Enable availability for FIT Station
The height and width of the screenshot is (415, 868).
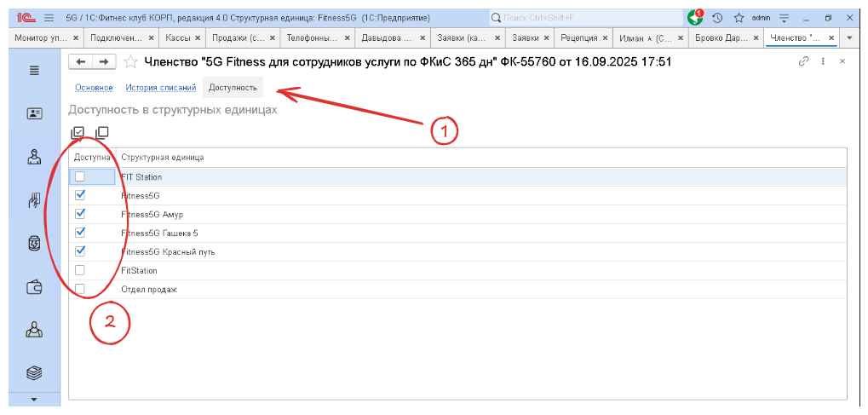tap(80, 177)
